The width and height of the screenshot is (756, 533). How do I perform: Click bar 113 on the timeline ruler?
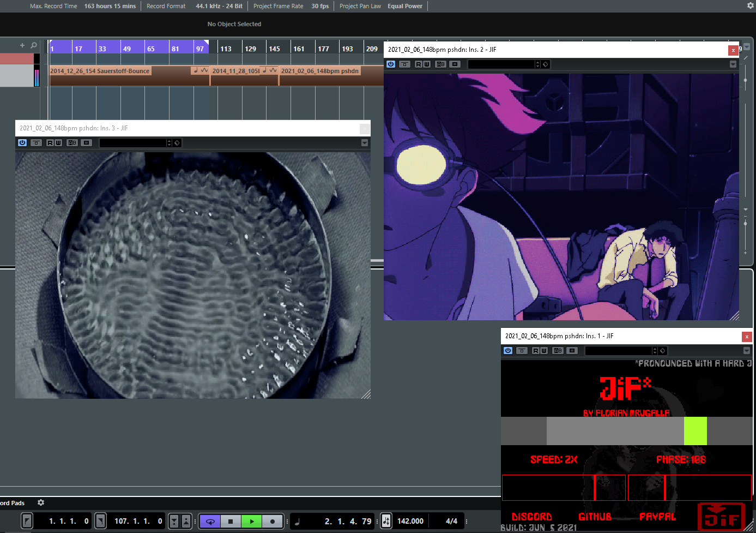226,49
